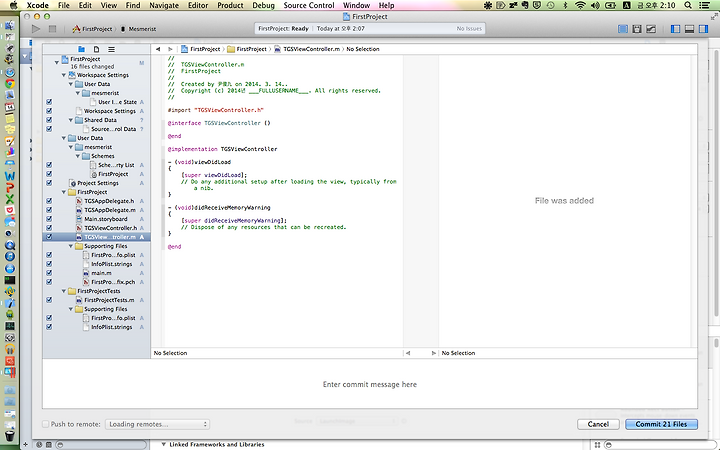Viewport: 720px width, 450px height.
Task: Collapse the FirstProjectTests folder triangle
Action: (x=64, y=291)
